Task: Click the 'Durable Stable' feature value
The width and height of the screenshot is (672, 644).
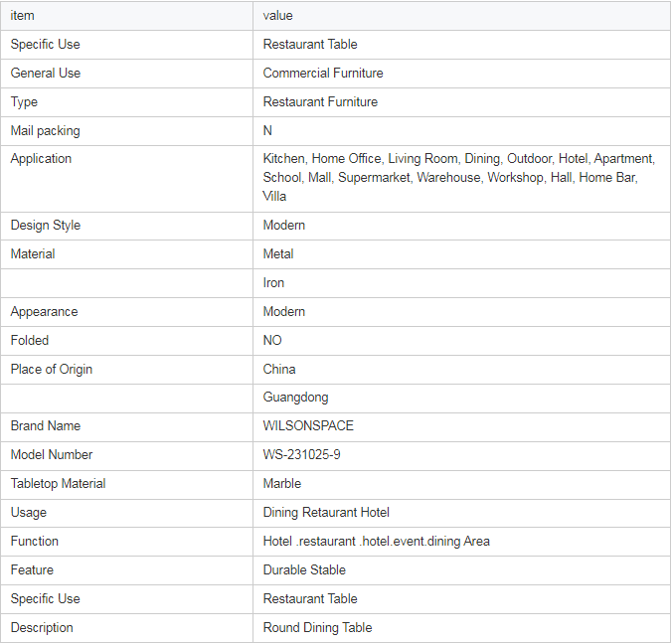Action: click(x=304, y=570)
